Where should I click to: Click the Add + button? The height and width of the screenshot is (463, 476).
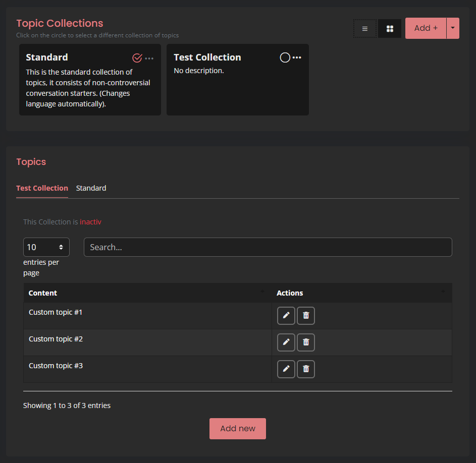[x=426, y=28]
